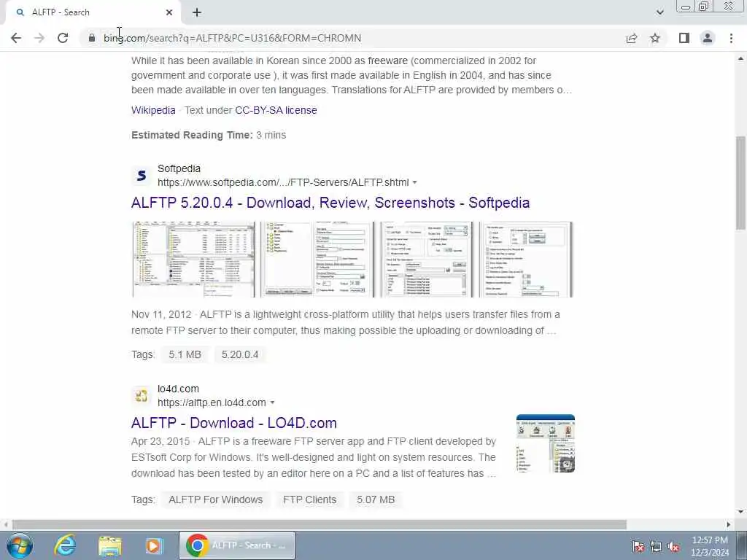Click the scroll up arrow

[x=741, y=58]
